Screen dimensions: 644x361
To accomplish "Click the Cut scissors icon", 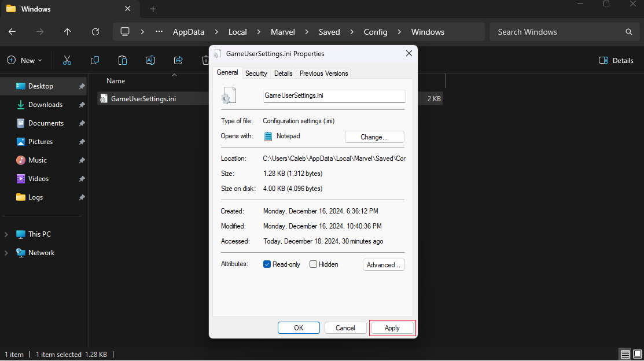I will 67,60.
